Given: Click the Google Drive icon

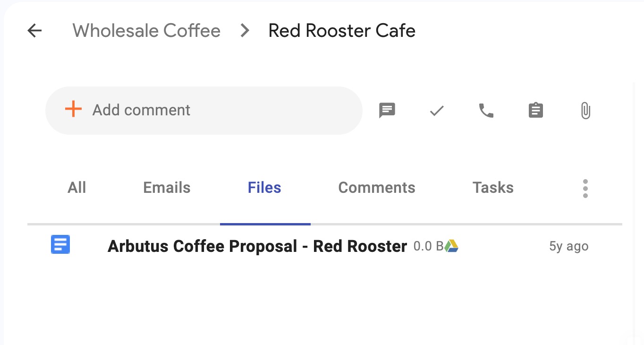Looking at the screenshot, I should 451,246.
